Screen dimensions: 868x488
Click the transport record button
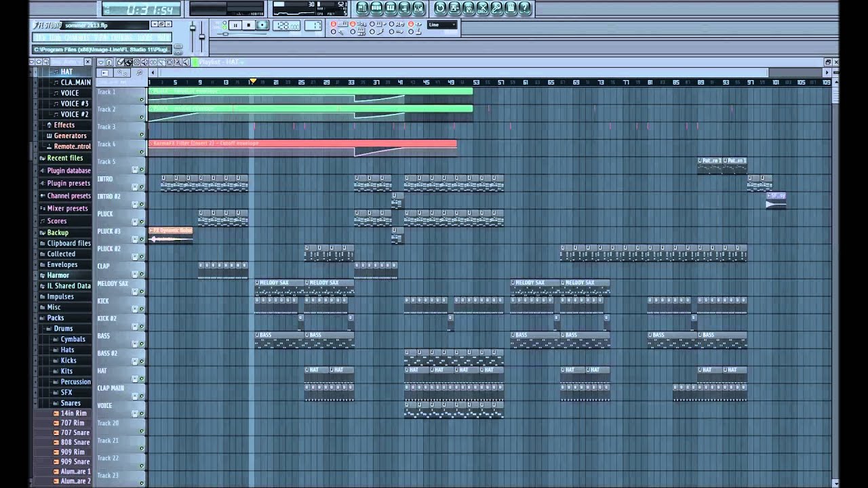pyautogui.click(x=262, y=25)
